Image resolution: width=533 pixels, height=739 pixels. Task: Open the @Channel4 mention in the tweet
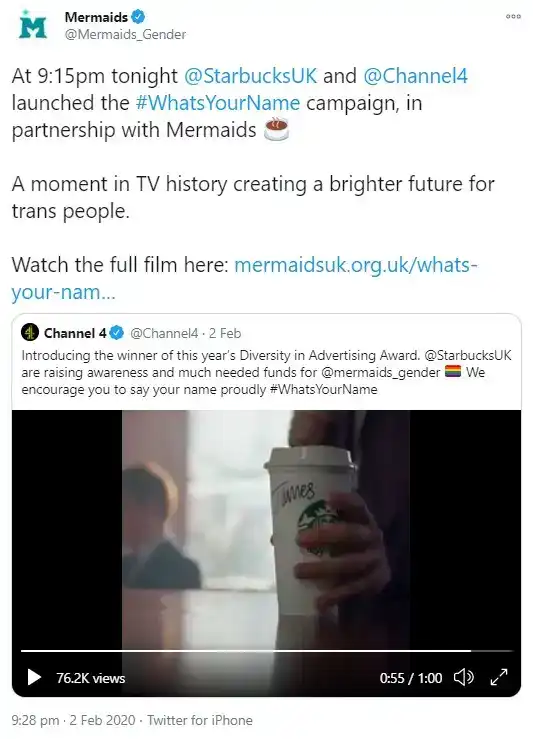(x=415, y=76)
